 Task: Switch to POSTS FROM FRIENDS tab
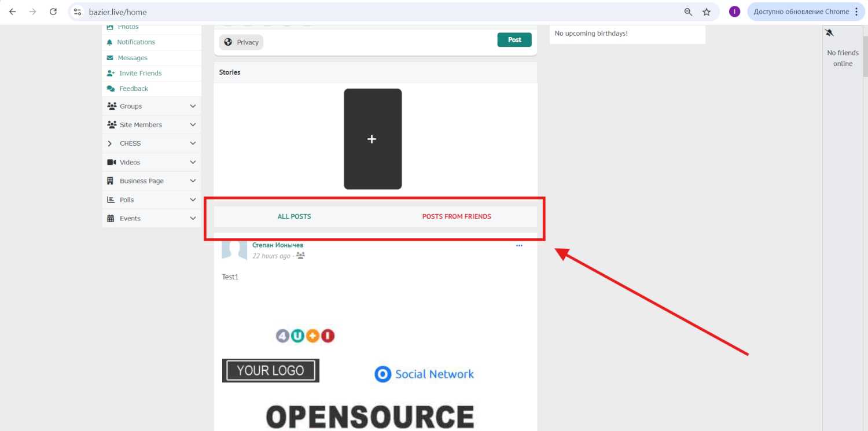tap(456, 216)
